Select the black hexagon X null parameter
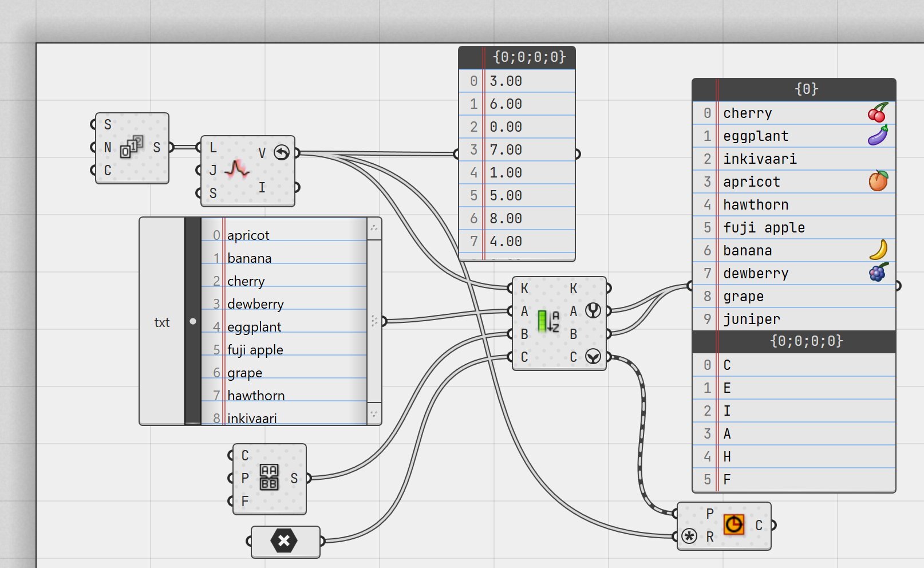 tap(285, 541)
